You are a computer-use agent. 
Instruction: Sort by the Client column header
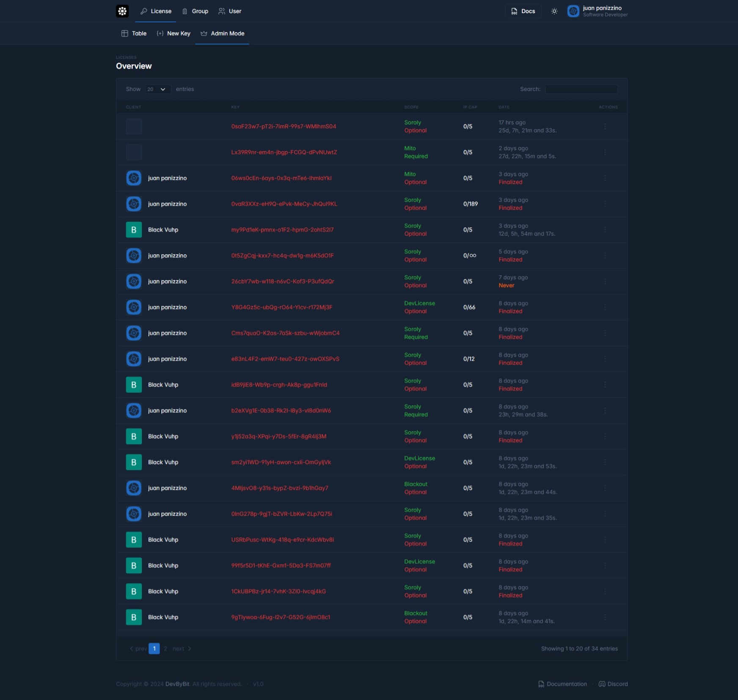pyautogui.click(x=133, y=107)
